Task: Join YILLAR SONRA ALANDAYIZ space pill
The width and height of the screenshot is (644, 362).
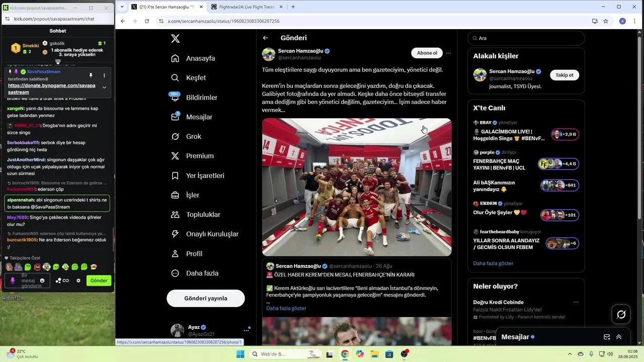Action: [x=562, y=243]
